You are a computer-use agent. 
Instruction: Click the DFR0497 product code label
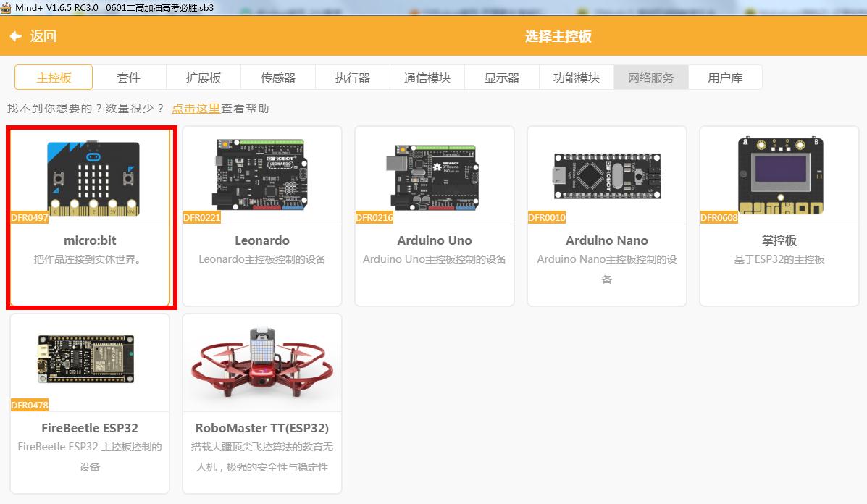pyautogui.click(x=29, y=218)
